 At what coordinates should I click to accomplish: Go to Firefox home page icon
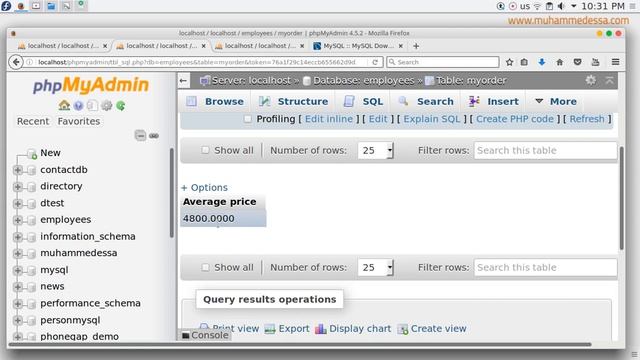(x=560, y=62)
